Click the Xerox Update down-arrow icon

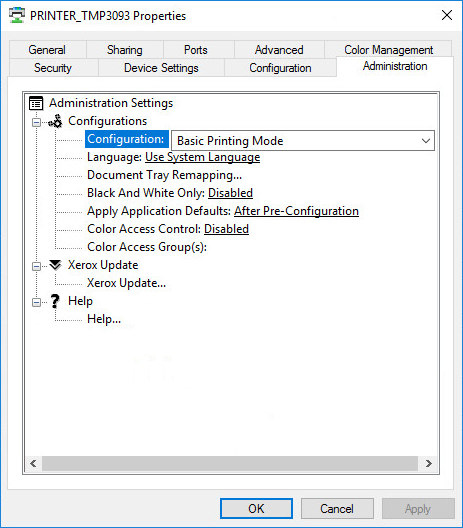[55, 265]
